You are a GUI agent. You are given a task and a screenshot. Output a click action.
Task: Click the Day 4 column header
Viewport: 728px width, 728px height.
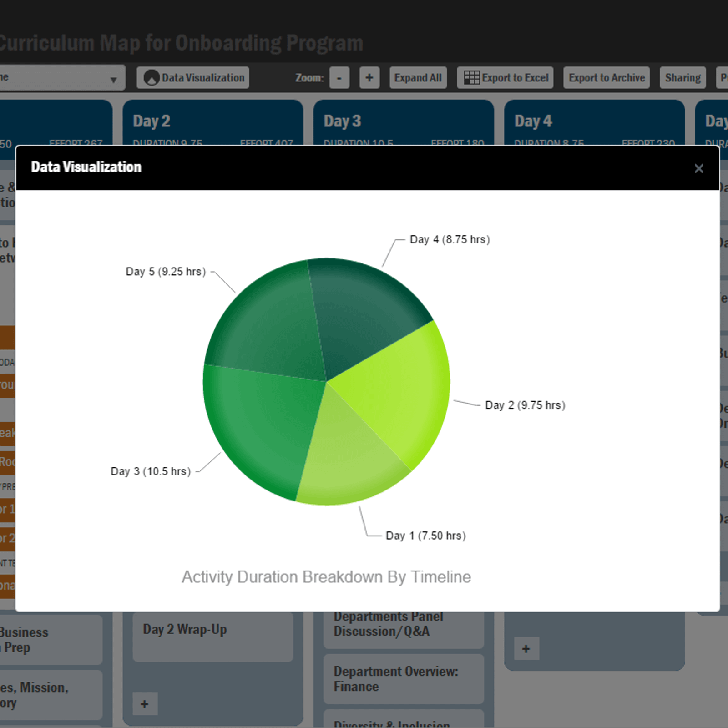click(x=594, y=123)
